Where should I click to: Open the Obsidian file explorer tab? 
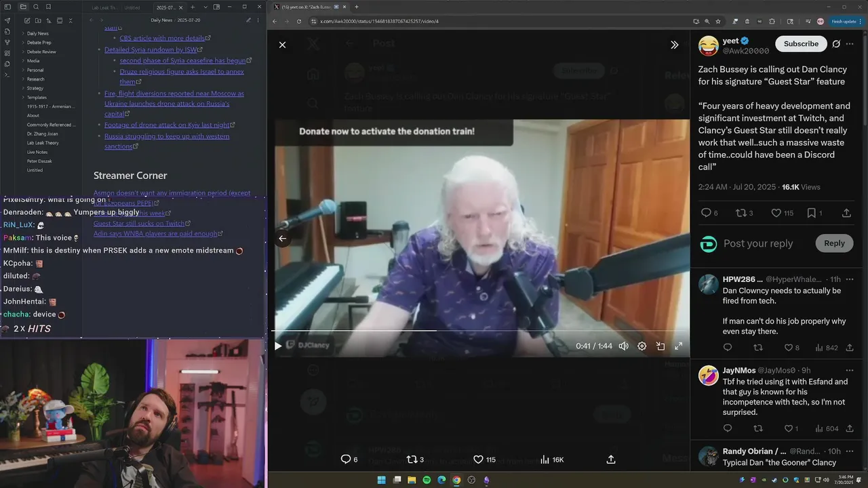[x=23, y=7]
